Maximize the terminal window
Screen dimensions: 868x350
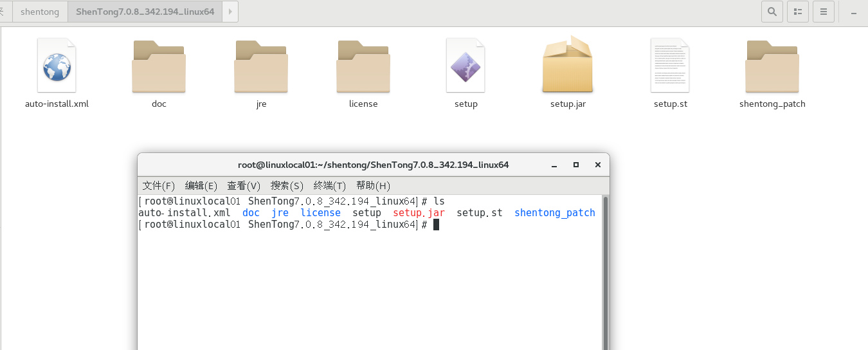click(x=576, y=165)
